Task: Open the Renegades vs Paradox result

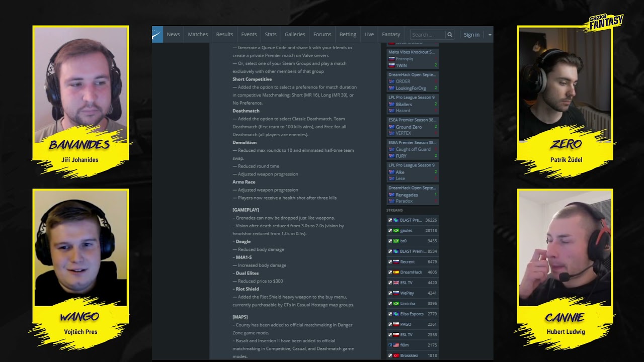Action: coord(413,195)
